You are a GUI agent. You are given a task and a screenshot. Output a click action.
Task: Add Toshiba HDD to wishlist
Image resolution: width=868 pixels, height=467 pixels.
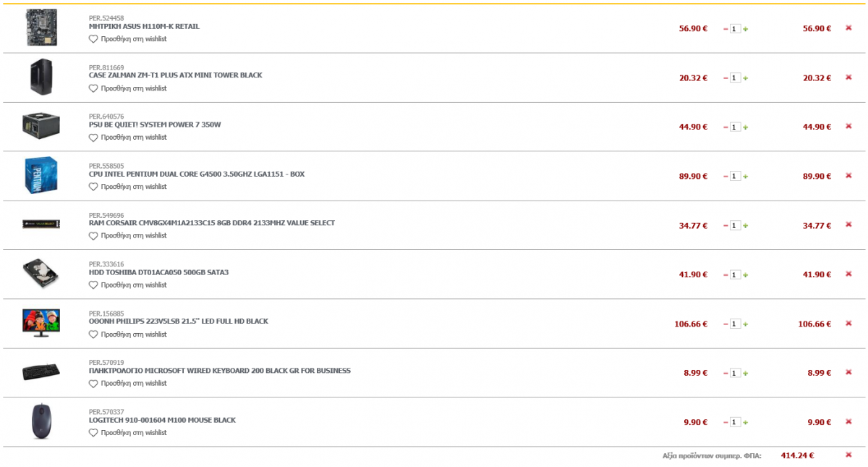click(127, 285)
